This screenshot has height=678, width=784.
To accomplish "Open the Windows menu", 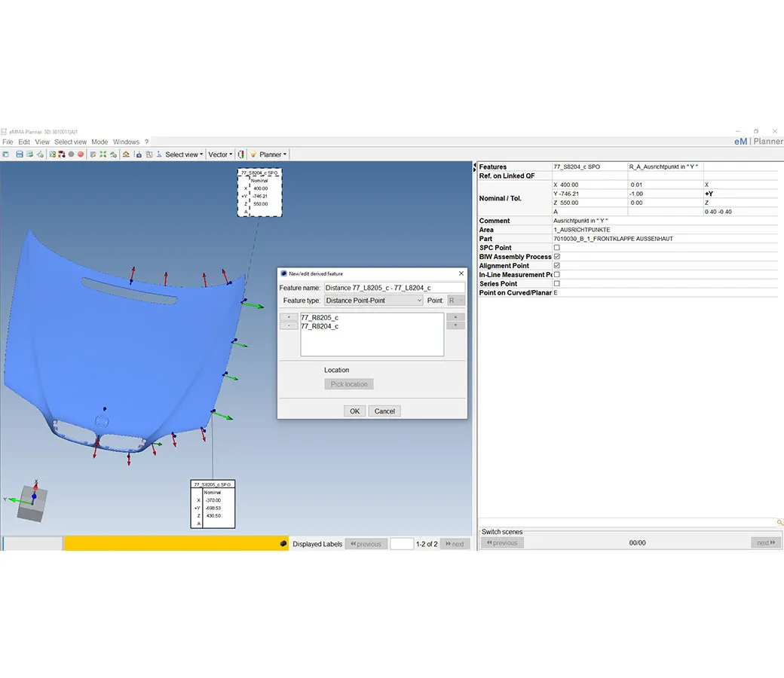I will click(126, 142).
